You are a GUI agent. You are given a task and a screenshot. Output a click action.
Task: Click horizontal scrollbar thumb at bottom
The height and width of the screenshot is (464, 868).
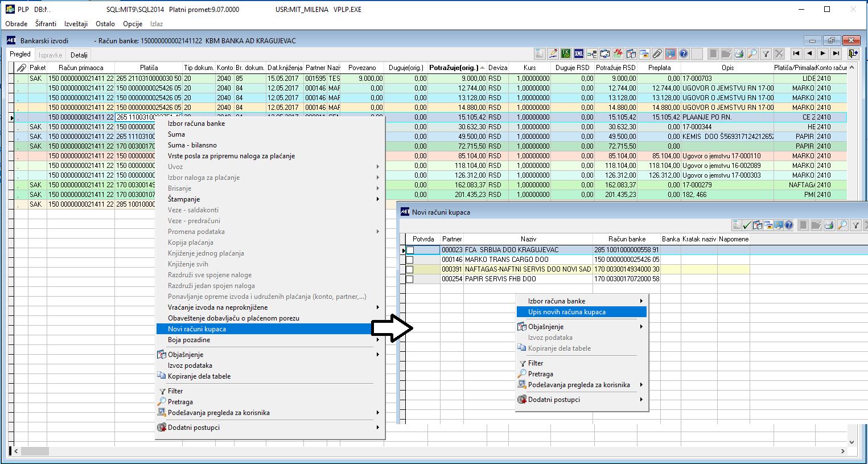[x=35, y=451]
